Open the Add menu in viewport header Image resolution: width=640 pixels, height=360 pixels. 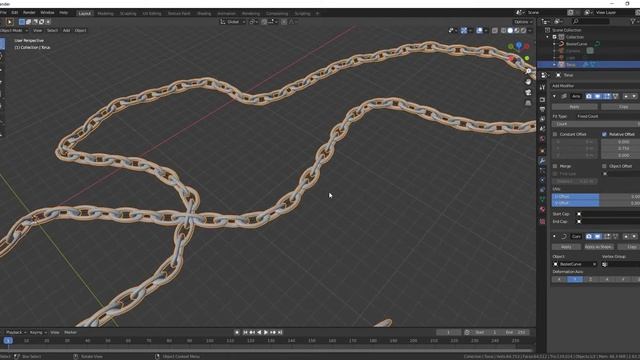tap(66, 31)
